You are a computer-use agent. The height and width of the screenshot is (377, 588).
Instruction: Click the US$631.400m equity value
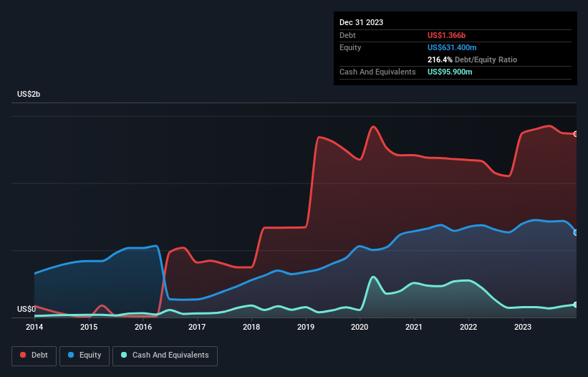pyautogui.click(x=452, y=47)
